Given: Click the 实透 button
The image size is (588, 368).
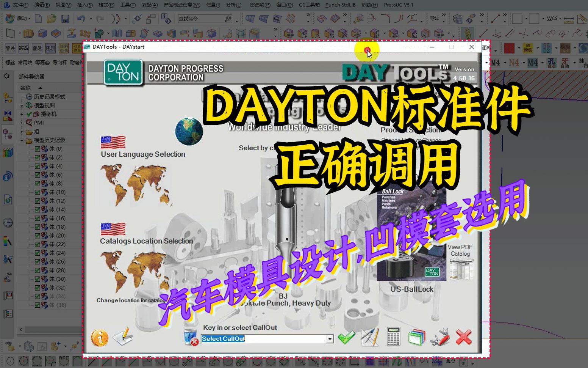Looking at the screenshot, I should click(x=24, y=48).
